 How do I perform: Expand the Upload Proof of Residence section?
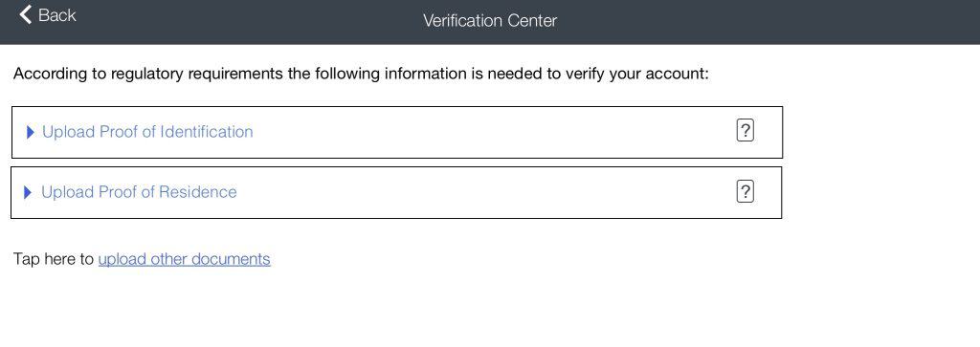[x=396, y=193]
